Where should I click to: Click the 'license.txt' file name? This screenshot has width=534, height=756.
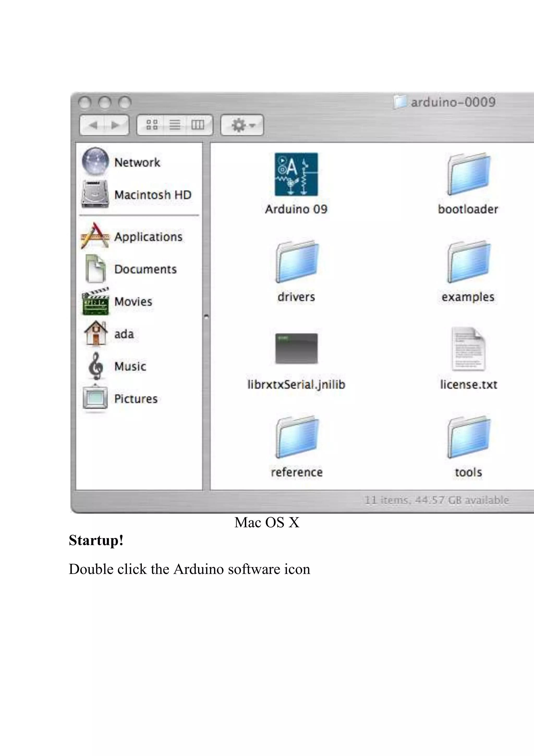[469, 385]
